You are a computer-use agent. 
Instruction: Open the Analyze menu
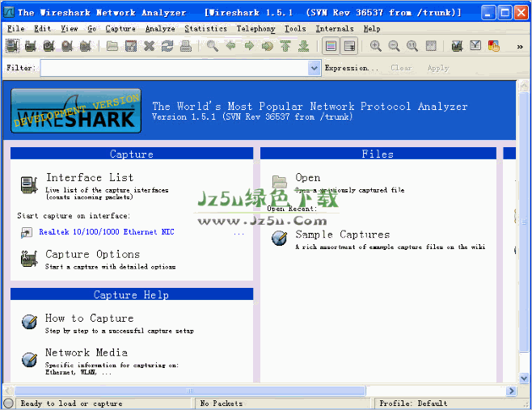click(160, 28)
